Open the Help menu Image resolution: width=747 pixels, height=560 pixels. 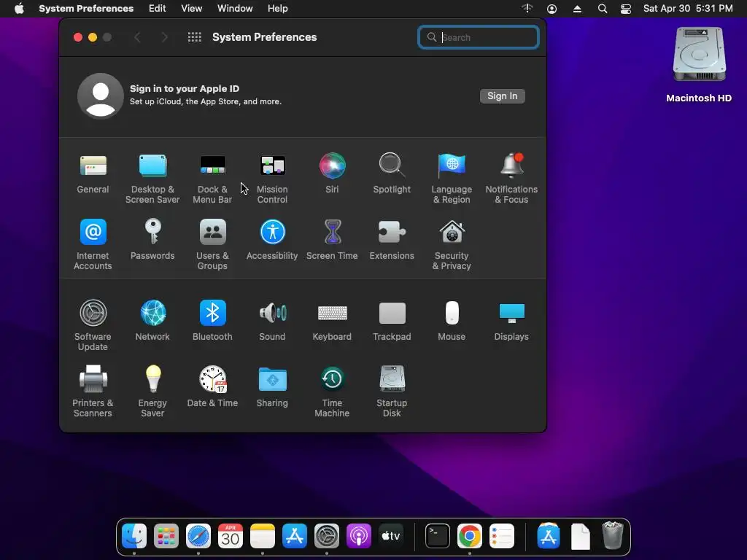pos(277,9)
